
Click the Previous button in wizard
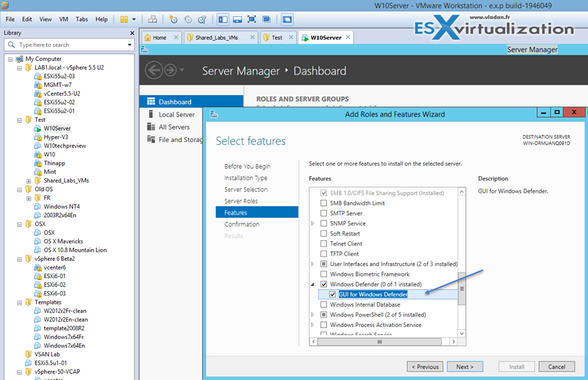425,366
